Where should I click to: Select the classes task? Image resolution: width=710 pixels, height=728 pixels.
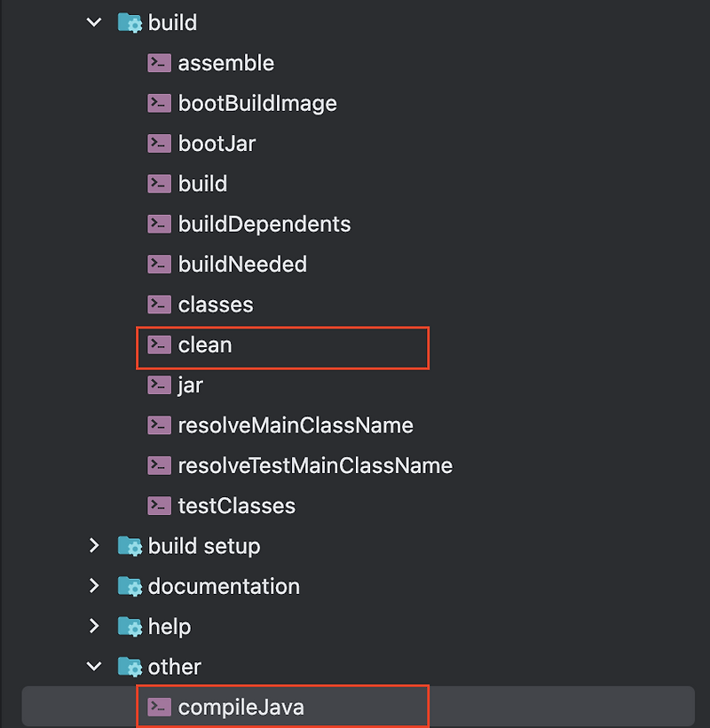pyautogui.click(x=216, y=305)
